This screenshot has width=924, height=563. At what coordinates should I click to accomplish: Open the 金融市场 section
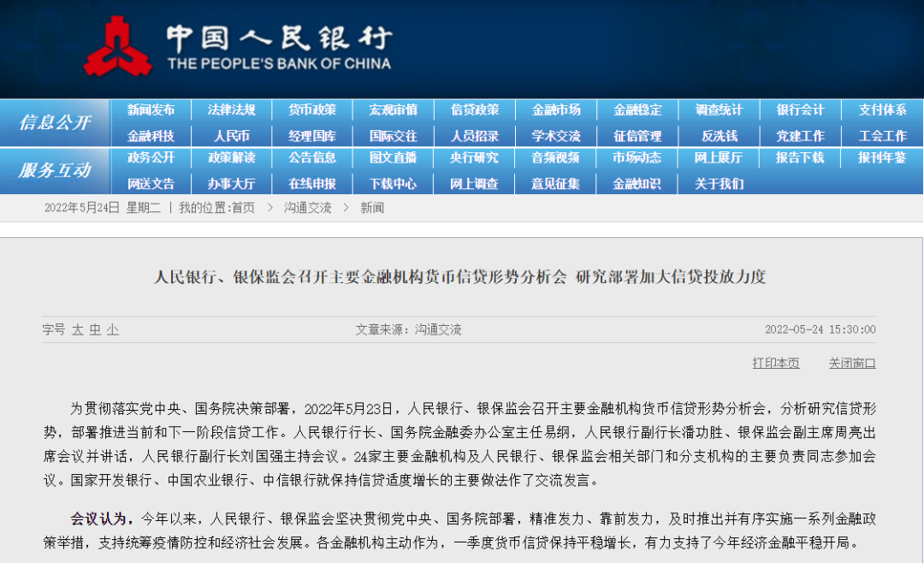click(x=555, y=110)
